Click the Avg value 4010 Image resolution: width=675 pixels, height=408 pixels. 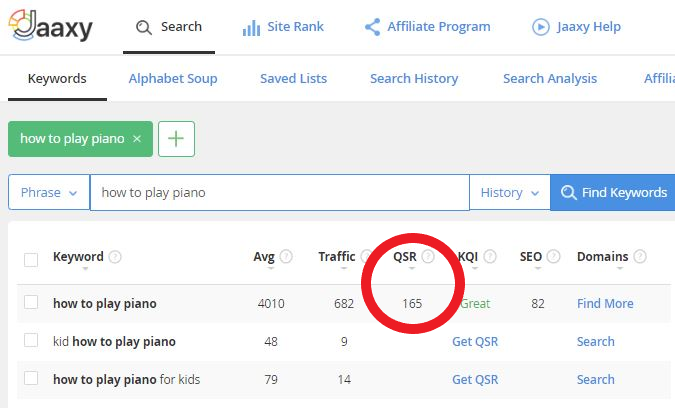pos(271,304)
